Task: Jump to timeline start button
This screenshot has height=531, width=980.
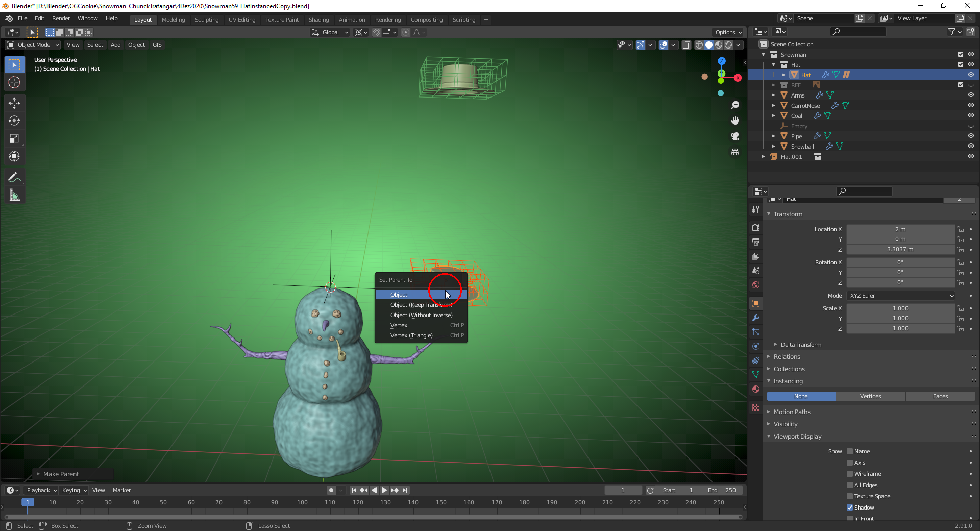Action: pyautogui.click(x=354, y=490)
